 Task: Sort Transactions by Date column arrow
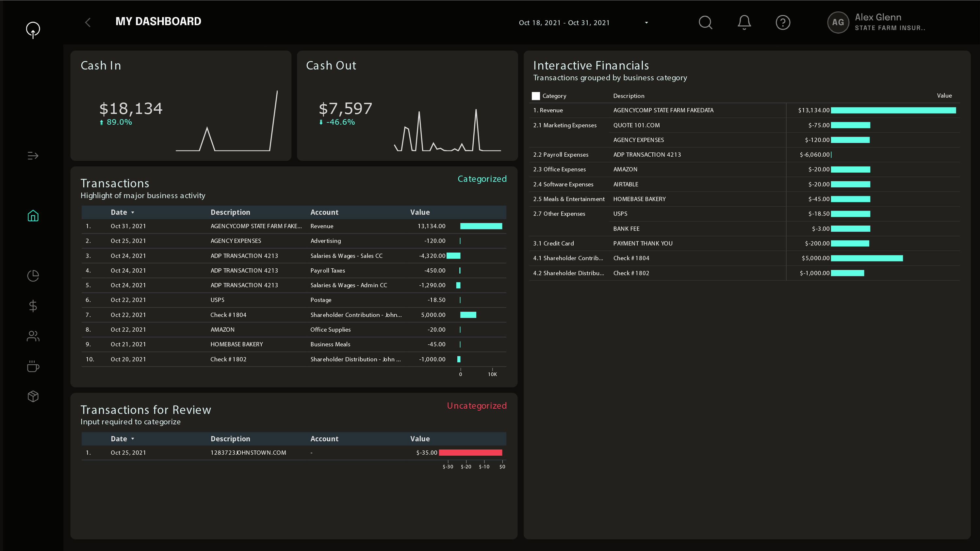coord(133,213)
